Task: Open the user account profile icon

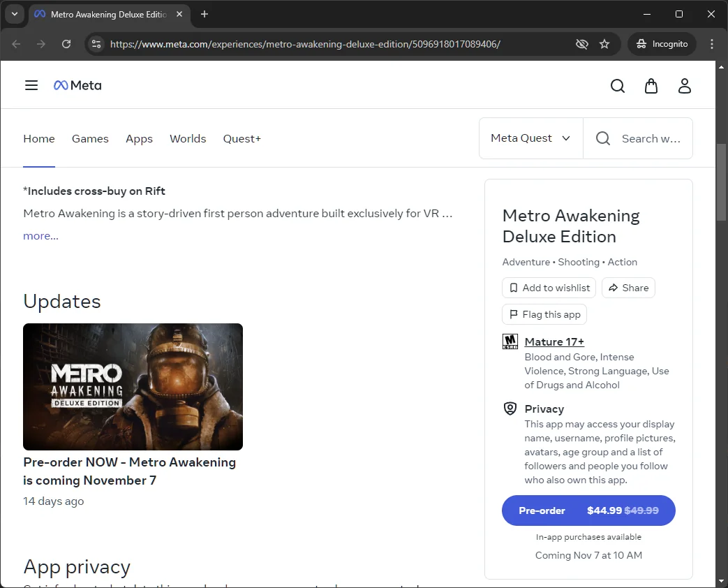Action: pyautogui.click(x=685, y=86)
